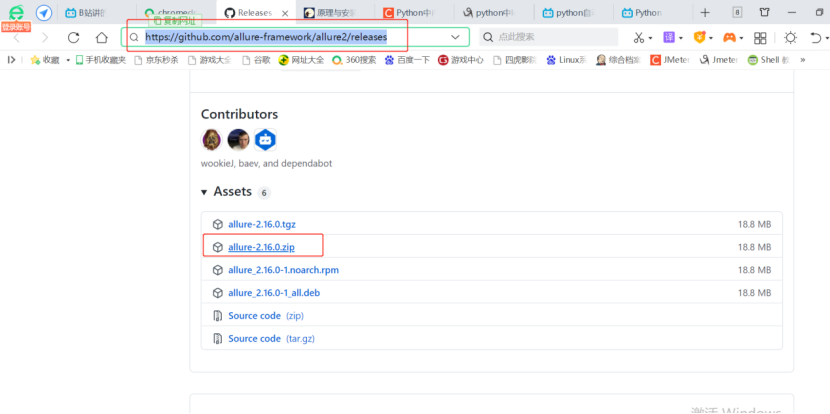
Task: Open the 游戏中心 bookmark
Action: (461, 60)
